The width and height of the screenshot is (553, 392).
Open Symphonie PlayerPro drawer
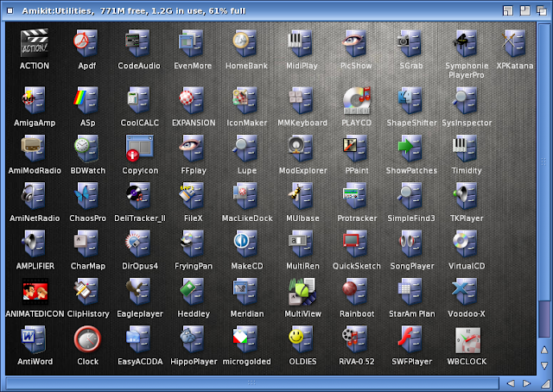(x=467, y=43)
